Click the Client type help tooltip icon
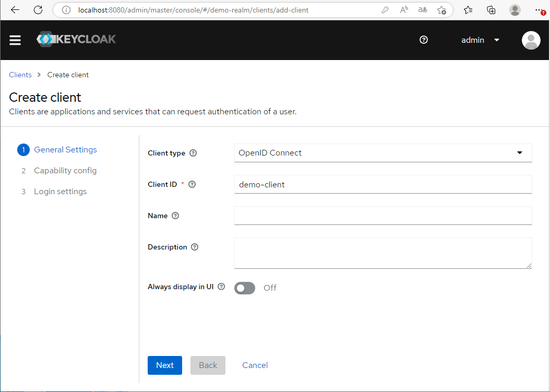550x392 pixels. pyautogui.click(x=193, y=153)
